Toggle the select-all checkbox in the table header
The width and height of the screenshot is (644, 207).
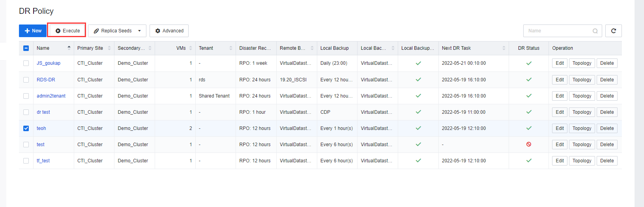click(26, 48)
